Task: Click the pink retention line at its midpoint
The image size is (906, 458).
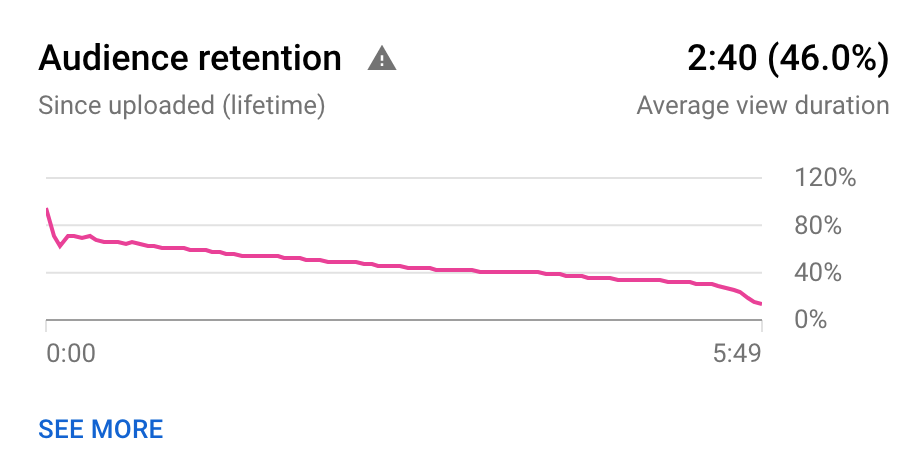Action: click(404, 267)
